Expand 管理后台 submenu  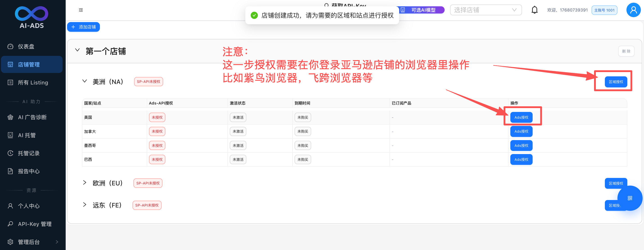click(32, 242)
